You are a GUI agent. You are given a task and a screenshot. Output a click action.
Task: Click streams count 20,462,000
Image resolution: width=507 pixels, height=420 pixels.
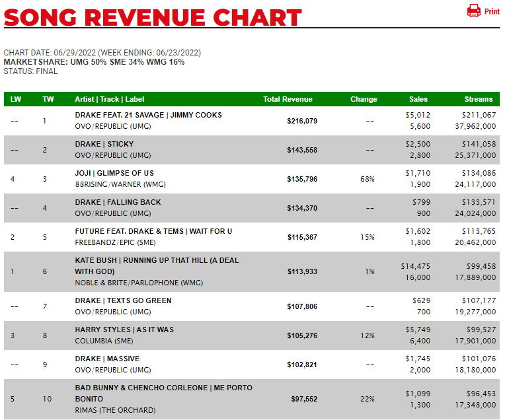click(x=475, y=242)
